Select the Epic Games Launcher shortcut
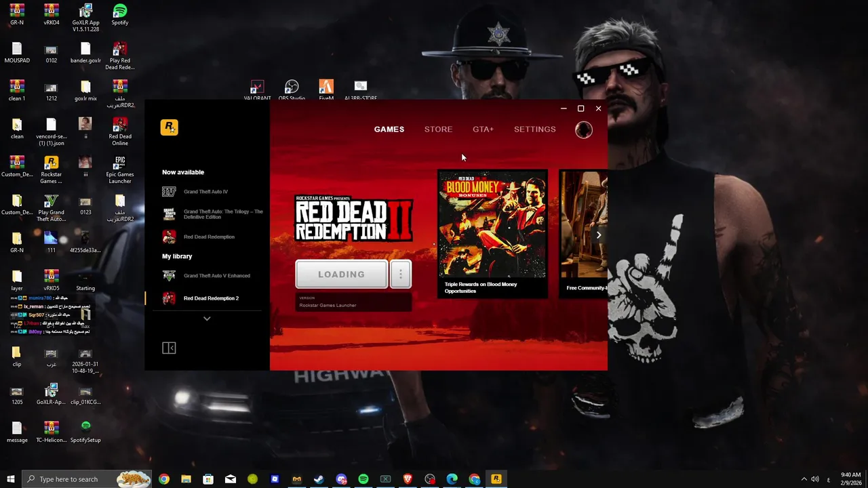Image resolution: width=868 pixels, height=488 pixels. (x=120, y=170)
